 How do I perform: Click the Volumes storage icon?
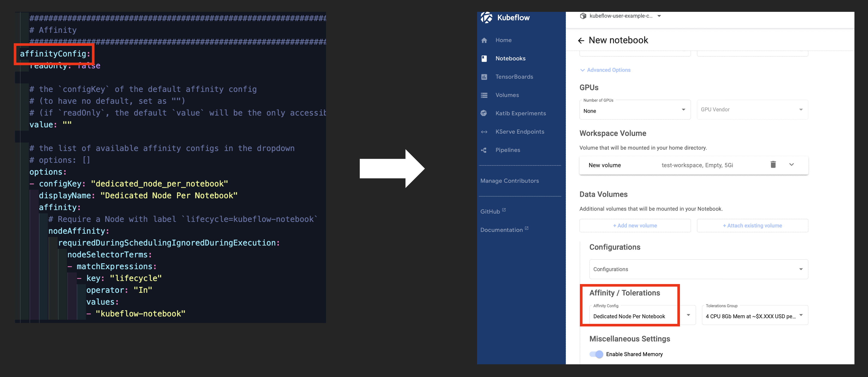tap(484, 95)
